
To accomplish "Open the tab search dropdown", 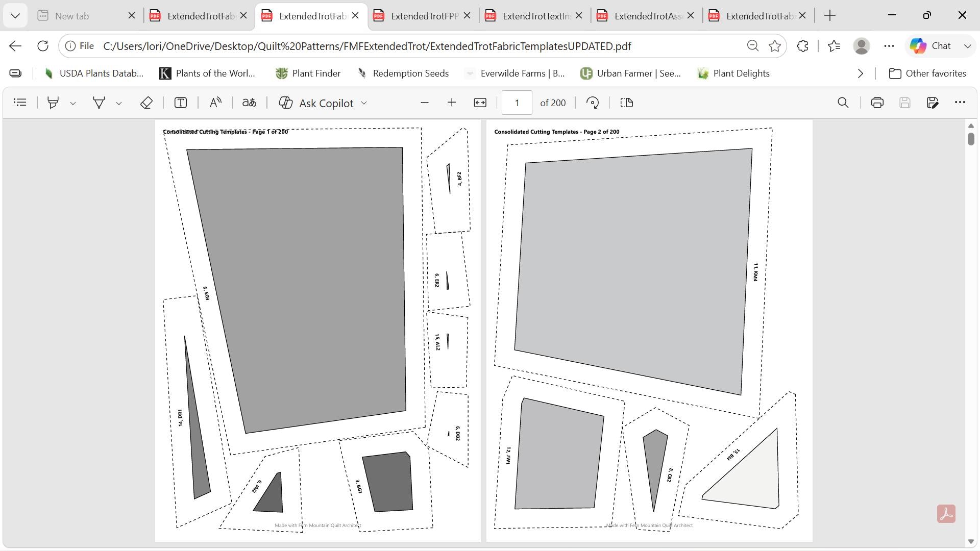I will 15,16.
